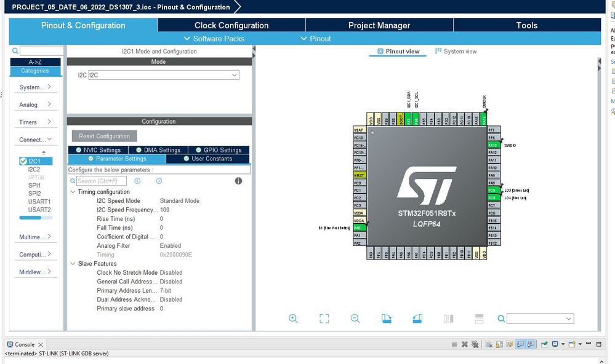The image size is (615, 364).
Task: Switch to System view
Action: click(456, 51)
